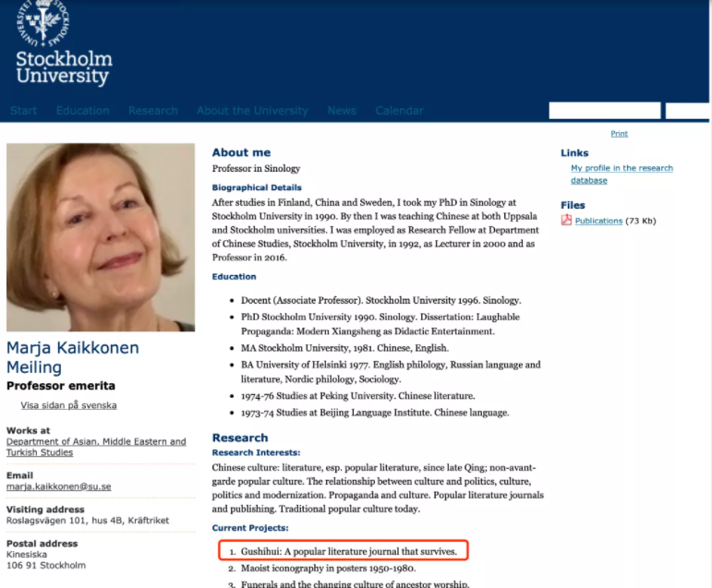
Task: Click the Print link
Action: click(x=619, y=134)
